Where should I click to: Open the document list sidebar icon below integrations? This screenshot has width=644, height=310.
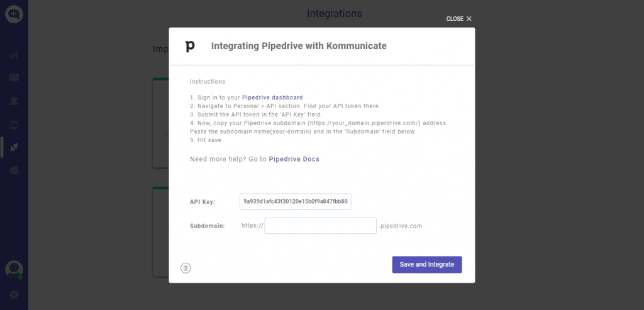[14, 170]
